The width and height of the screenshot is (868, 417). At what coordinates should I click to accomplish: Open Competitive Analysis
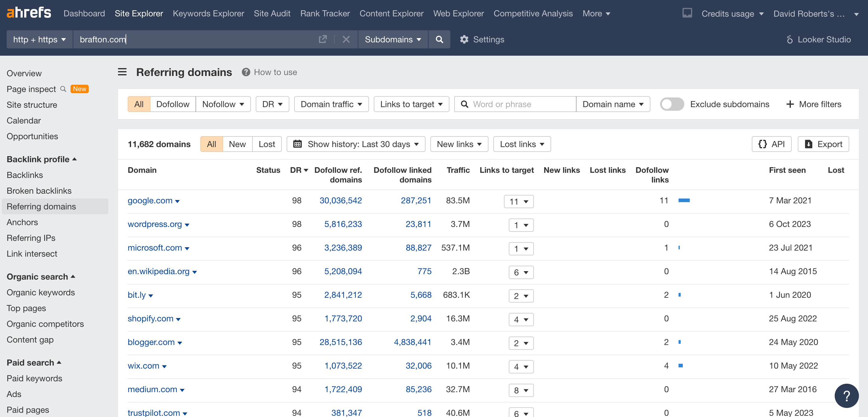click(x=533, y=14)
